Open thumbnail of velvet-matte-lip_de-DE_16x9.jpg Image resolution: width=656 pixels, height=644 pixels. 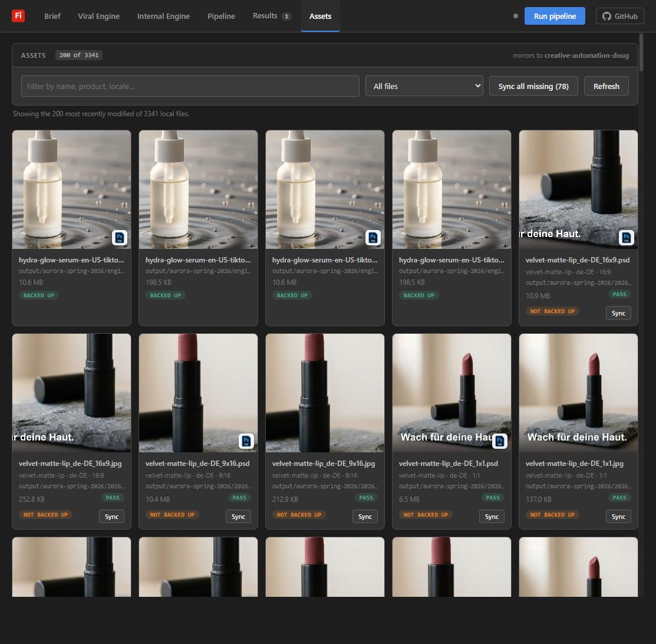[x=71, y=393]
